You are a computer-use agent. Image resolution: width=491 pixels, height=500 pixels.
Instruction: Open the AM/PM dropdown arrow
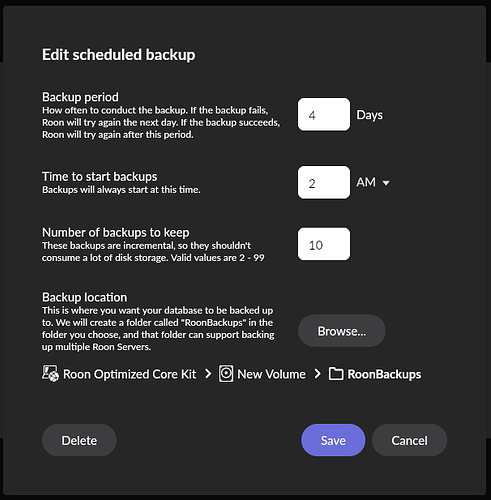(x=386, y=183)
